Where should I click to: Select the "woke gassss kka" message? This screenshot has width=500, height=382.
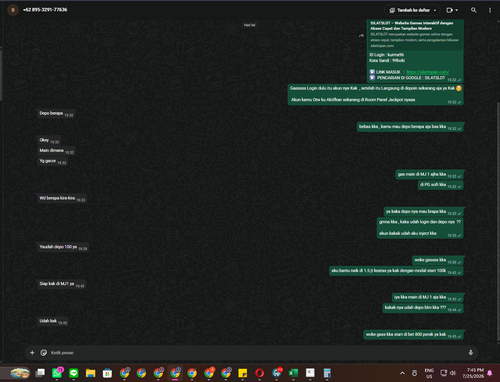[438, 260]
